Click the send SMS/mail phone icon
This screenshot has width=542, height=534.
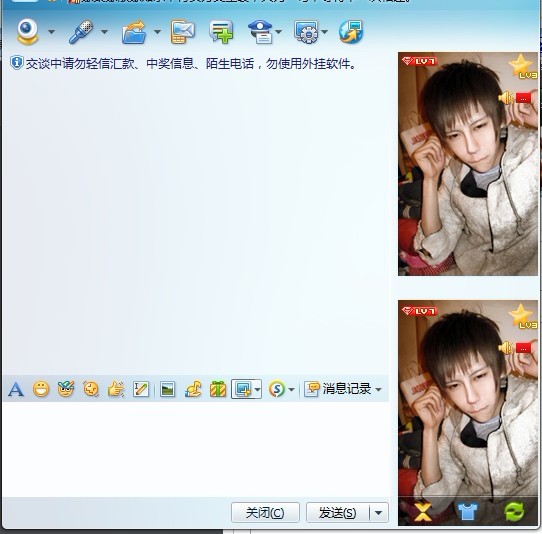[183, 32]
